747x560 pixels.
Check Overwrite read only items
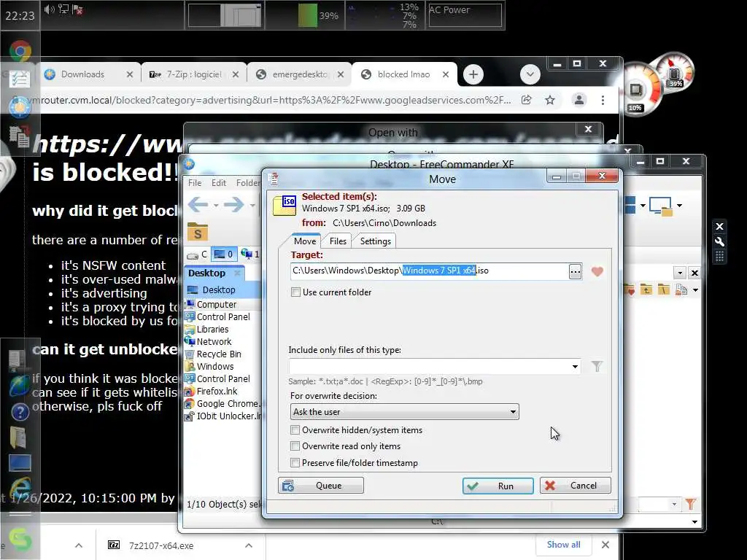(x=295, y=446)
